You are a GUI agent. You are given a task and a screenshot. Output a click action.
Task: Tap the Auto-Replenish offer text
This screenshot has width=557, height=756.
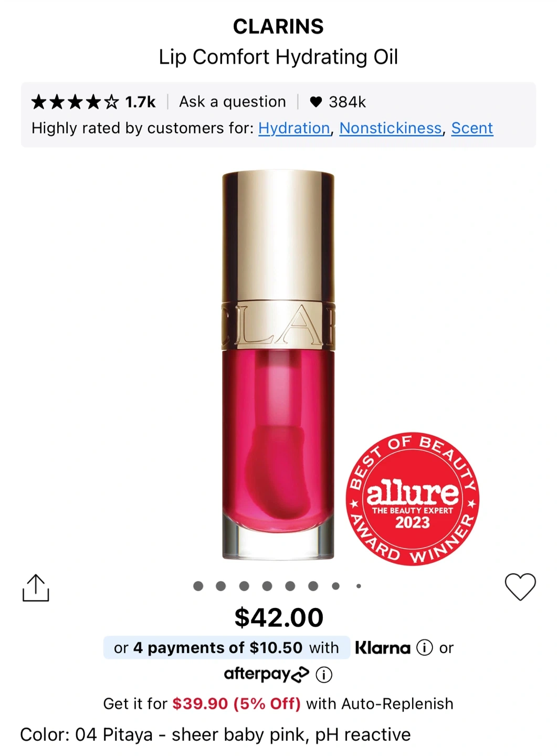[278, 703]
